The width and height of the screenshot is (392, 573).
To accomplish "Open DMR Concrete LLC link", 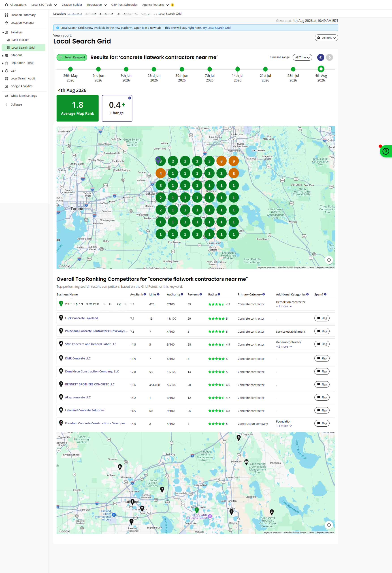I will point(78,359).
